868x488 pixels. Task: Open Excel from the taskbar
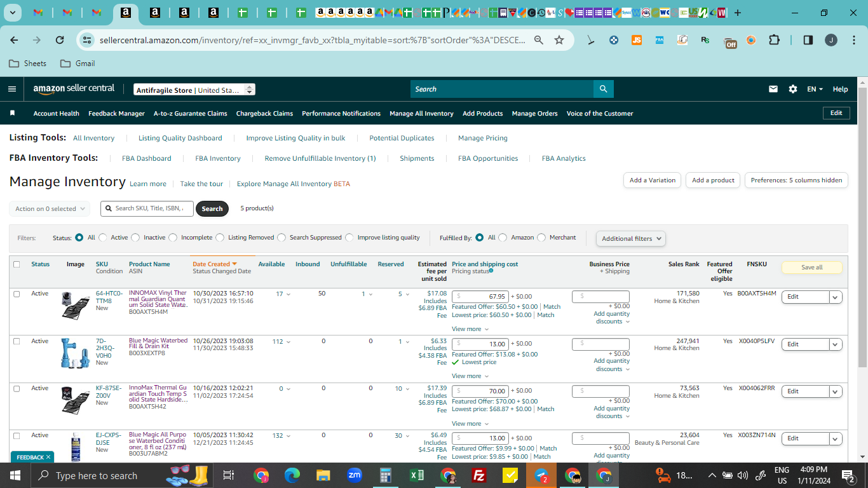417,475
